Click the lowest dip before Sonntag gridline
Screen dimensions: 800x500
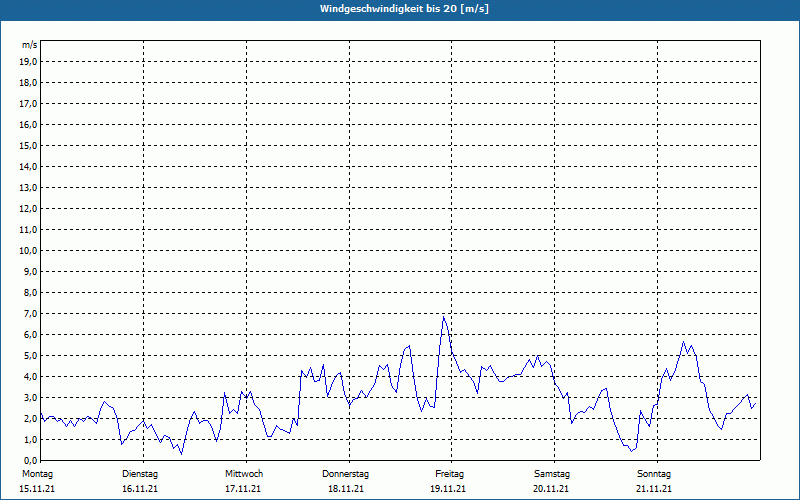[632, 451]
